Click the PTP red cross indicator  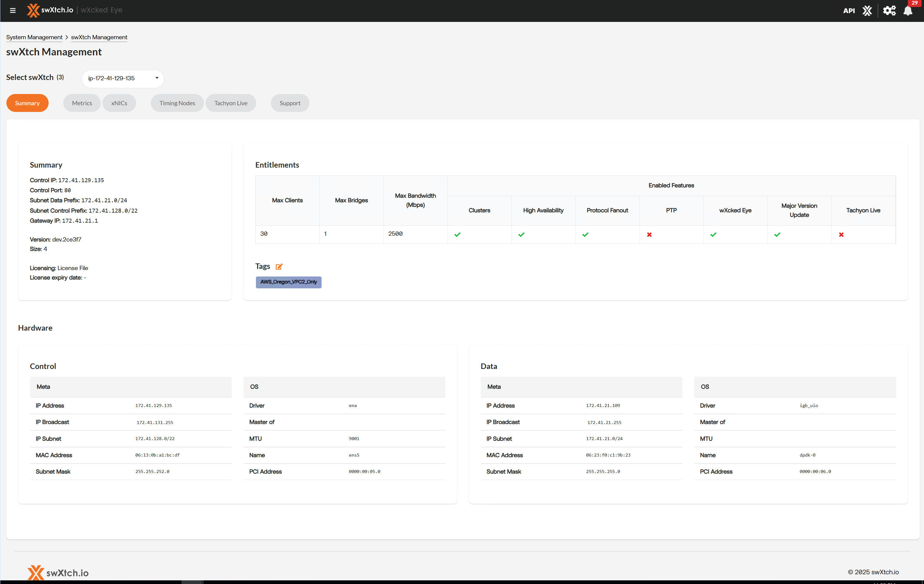pos(649,235)
